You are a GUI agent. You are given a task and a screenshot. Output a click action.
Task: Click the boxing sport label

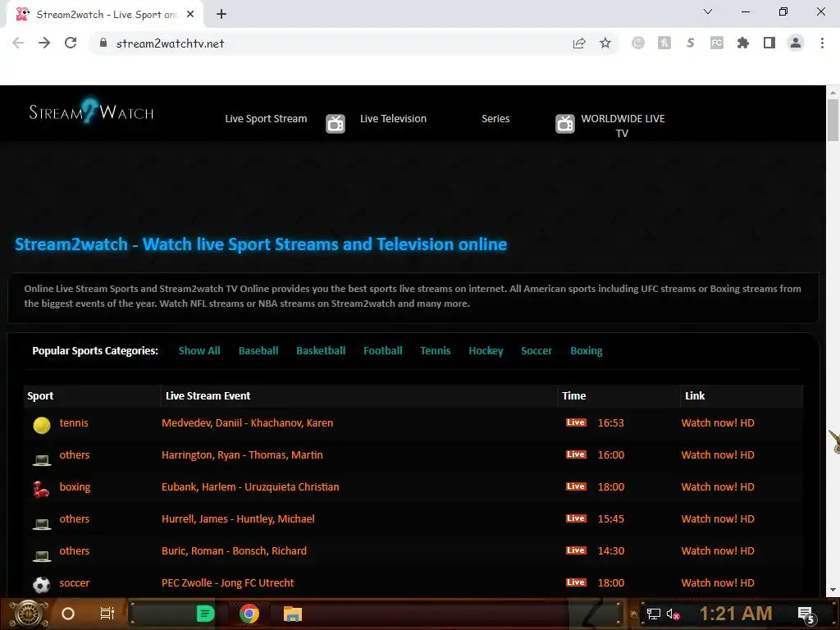tap(75, 487)
